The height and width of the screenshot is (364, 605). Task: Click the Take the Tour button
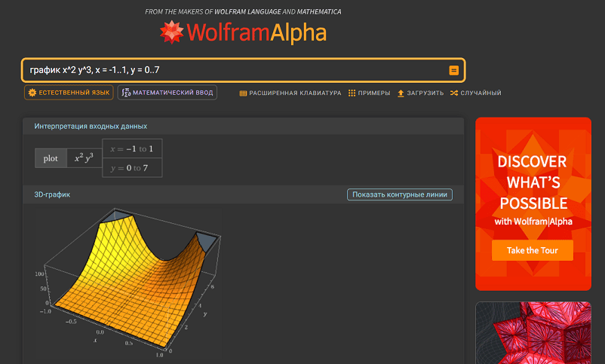click(533, 250)
